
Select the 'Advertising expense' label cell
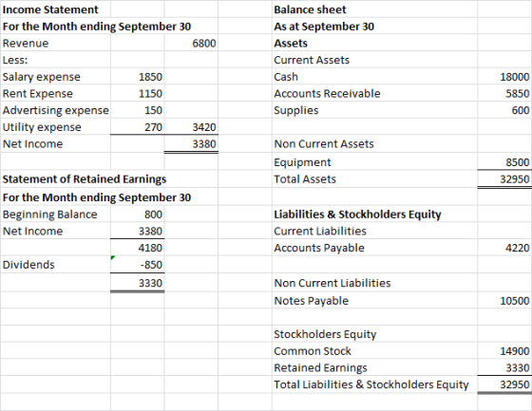coord(56,110)
